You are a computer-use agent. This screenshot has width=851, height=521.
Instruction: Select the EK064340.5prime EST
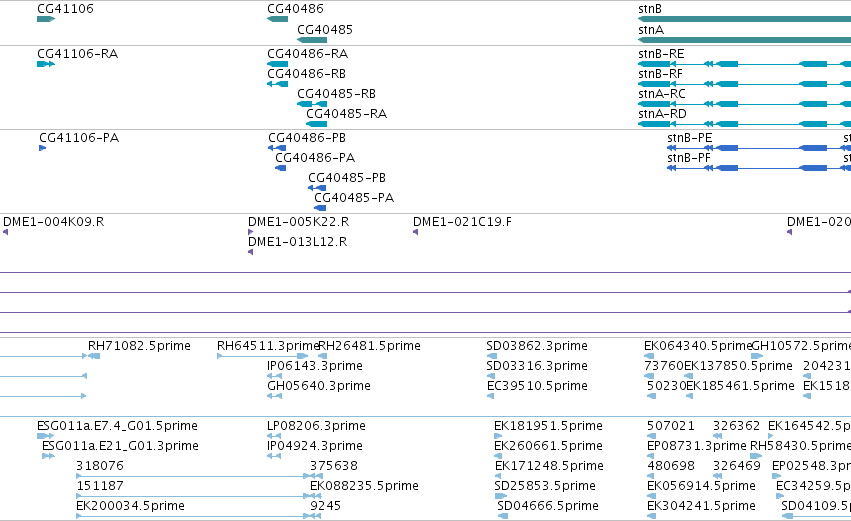(650, 356)
